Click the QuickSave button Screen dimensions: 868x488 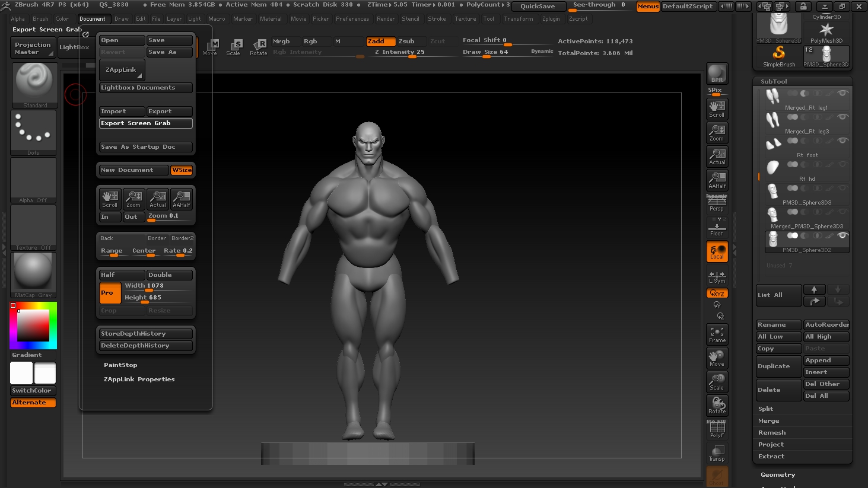(x=538, y=7)
